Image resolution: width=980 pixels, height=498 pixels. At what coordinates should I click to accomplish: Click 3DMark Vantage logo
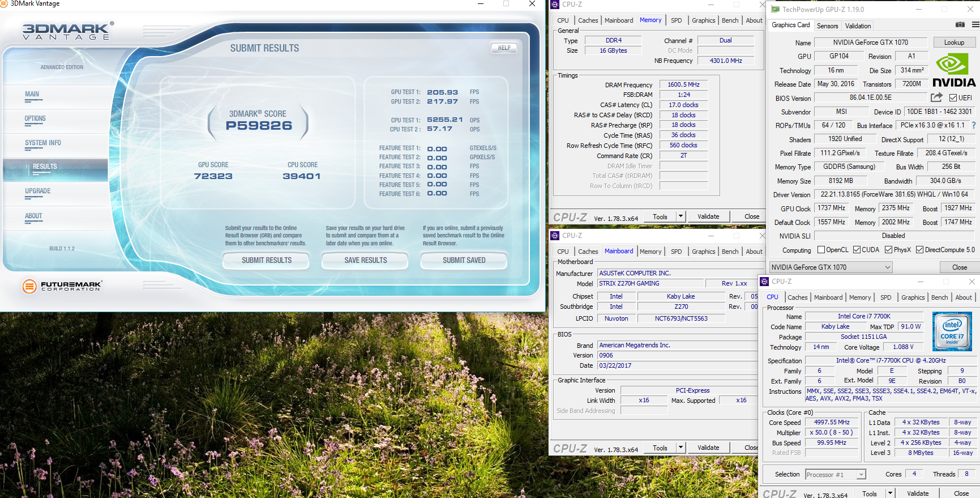tap(67, 31)
